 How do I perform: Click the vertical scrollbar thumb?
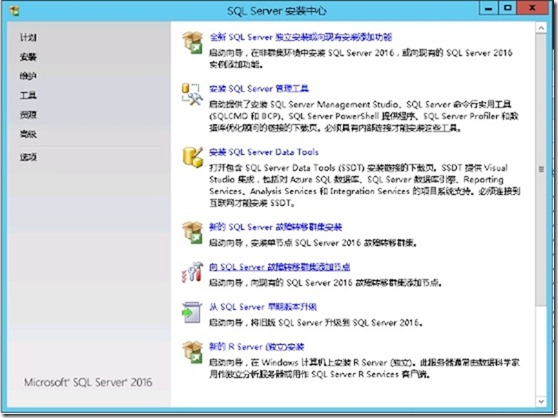click(x=541, y=169)
